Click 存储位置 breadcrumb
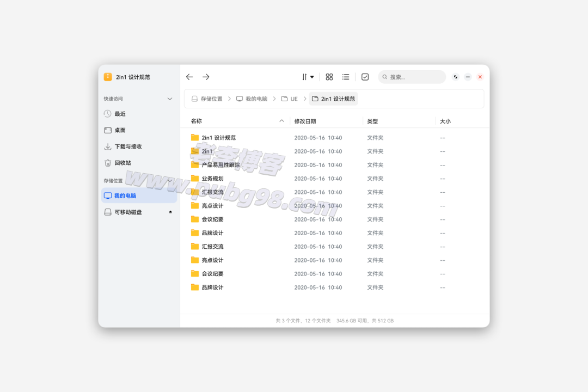 coord(207,99)
